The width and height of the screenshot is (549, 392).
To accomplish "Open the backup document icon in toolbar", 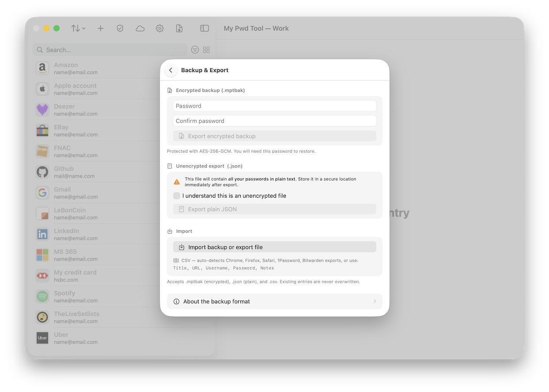I will tap(179, 28).
